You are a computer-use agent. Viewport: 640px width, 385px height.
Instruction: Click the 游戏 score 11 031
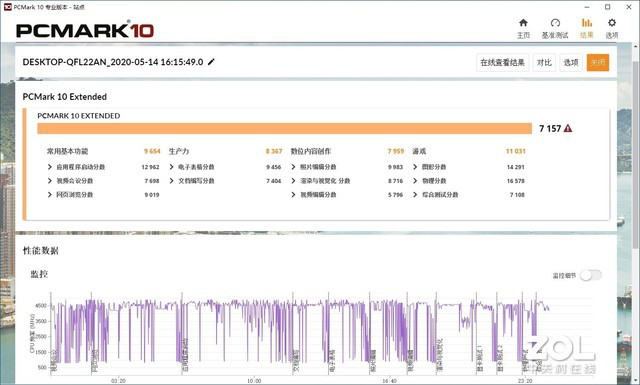tap(516, 151)
